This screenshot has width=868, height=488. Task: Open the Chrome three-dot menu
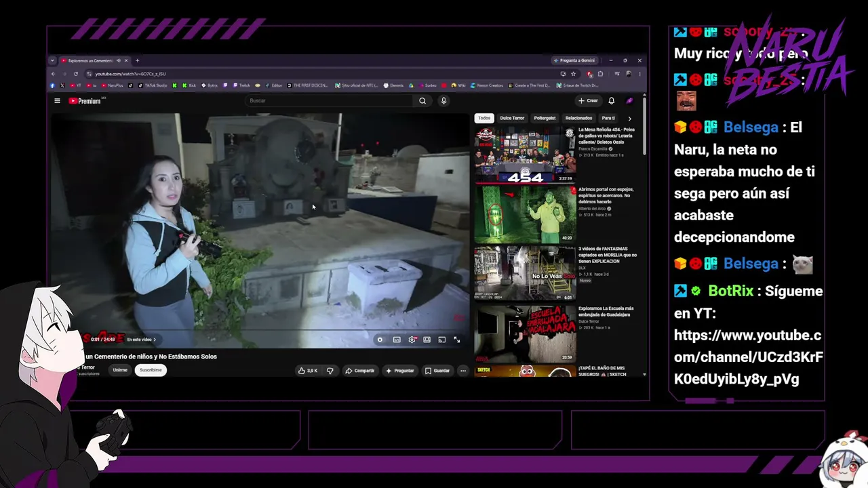[639, 73]
